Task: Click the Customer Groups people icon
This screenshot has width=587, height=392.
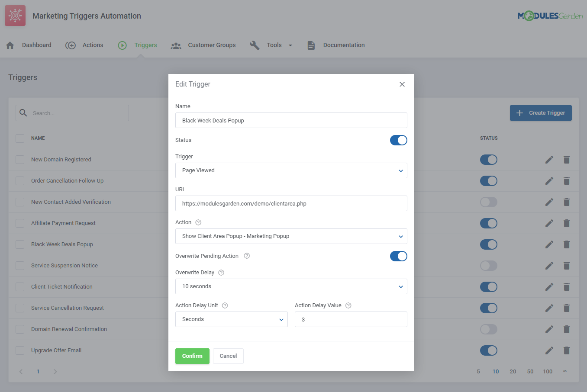Action: pos(176,45)
